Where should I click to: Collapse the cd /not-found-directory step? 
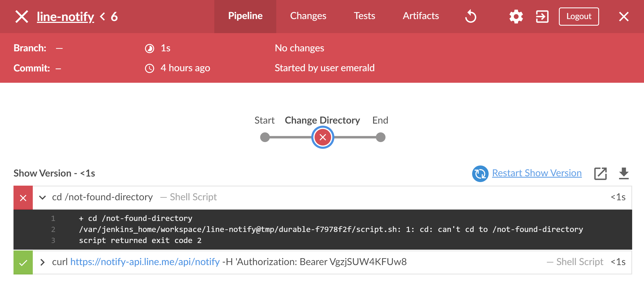coord(42,197)
